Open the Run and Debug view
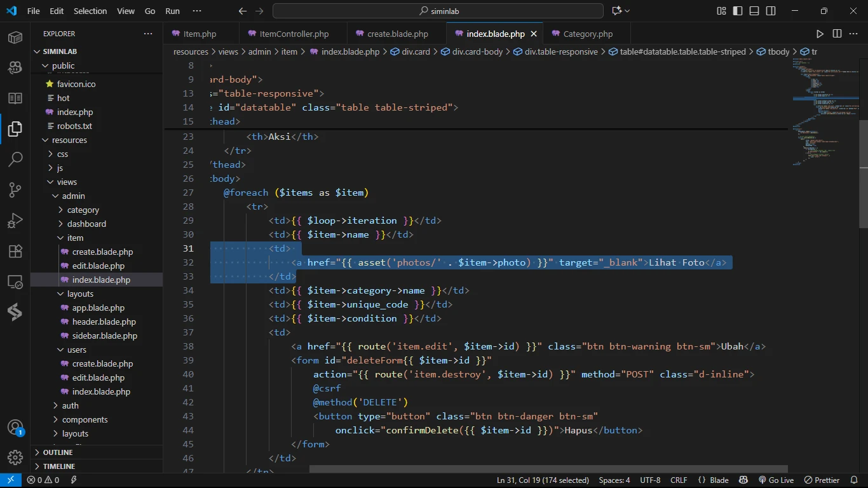This screenshot has width=868, height=488. click(x=15, y=220)
